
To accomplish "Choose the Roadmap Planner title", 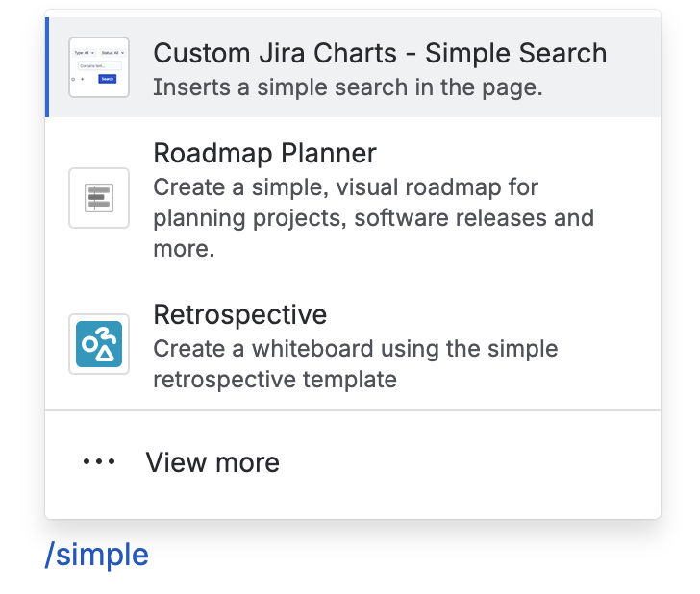I will pos(264,153).
